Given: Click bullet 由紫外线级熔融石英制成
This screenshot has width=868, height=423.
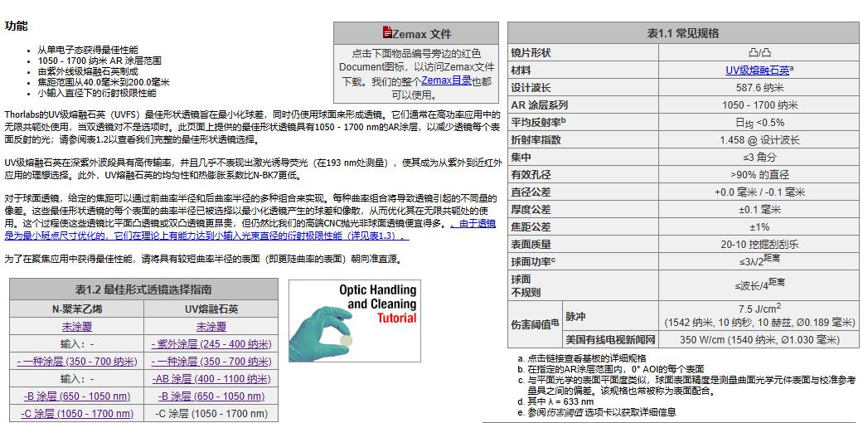Looking at the screenshot, I should pyautogui.click(x=88, y=71).
